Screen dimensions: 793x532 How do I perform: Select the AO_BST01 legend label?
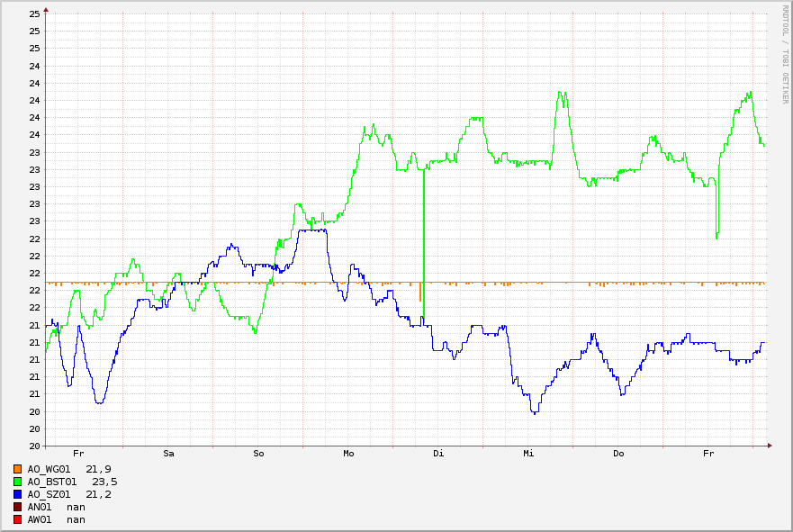point(52,482)
